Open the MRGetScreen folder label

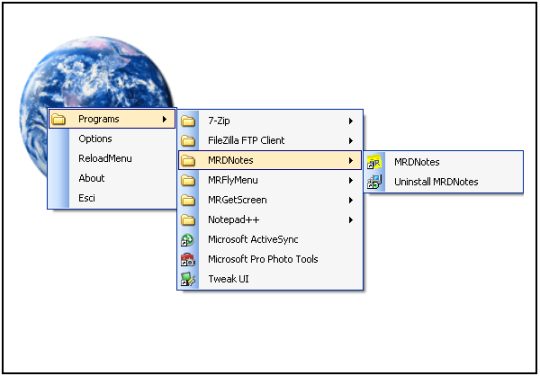pos(237,200)
